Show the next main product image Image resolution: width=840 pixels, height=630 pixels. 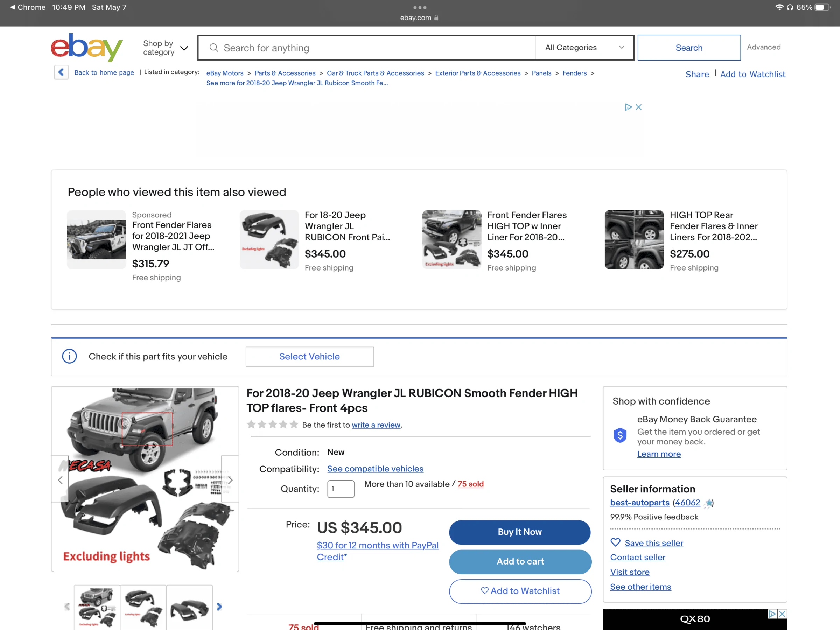click(x=230, y=479)
